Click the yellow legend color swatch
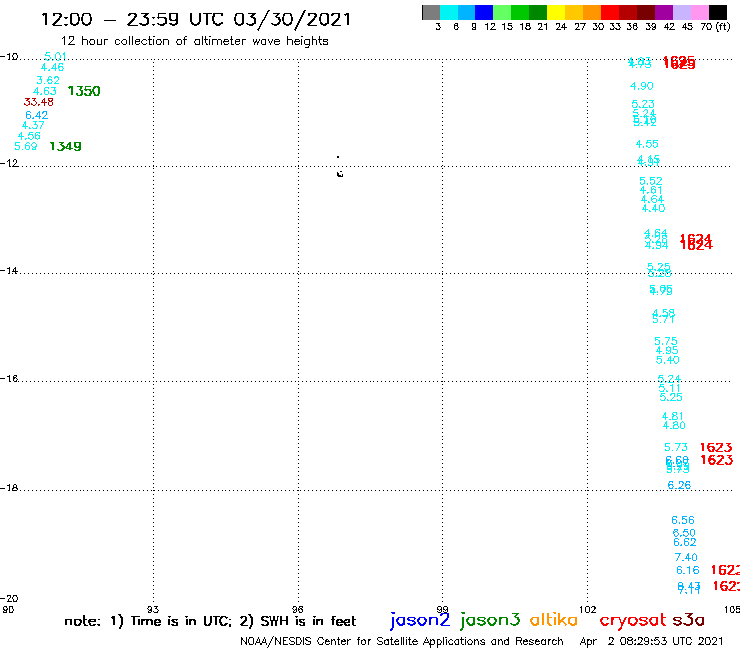Viewport: 740px width, 650px height. 556,12
